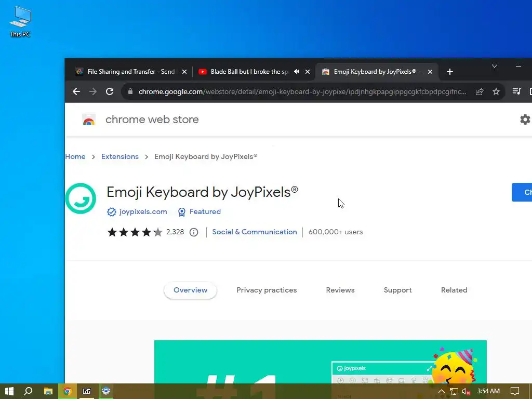Image resolution: width=532 pixels, height=399 pixels.
Task: Open joypixels.com publisher link
Action: tap(143, 212)
